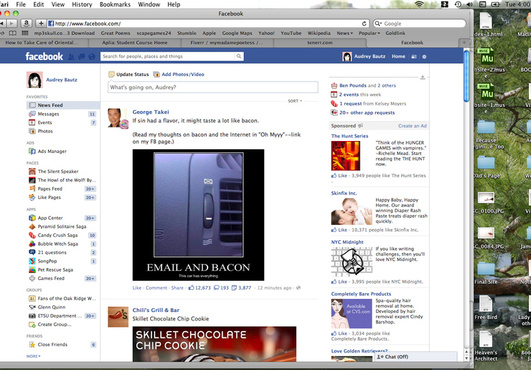
Task: Open the Wi-Fi icon in the menu bar
Action: (419, 4)
